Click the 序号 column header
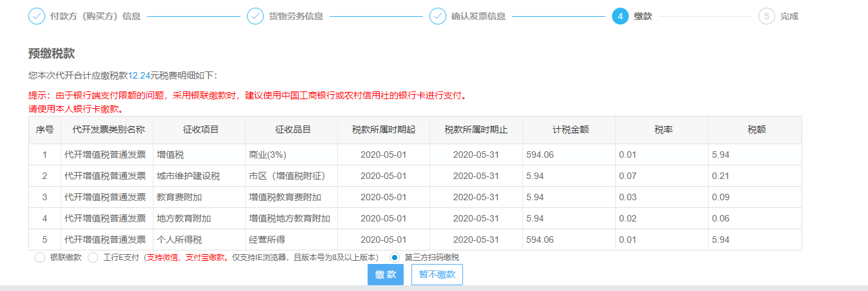Image resolution: width=868 pixels, height=291 pixels. [x=44, y=130]
